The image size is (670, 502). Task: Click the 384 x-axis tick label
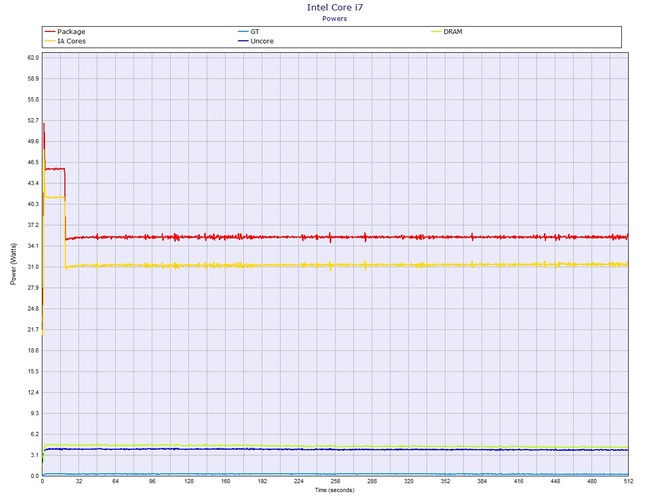(482, 481)
